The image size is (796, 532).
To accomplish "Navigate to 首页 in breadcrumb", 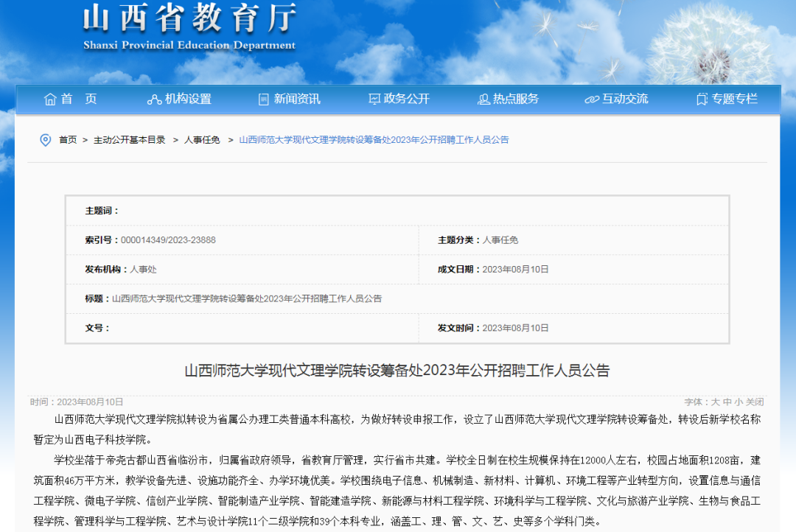I will tap(68, 140).
